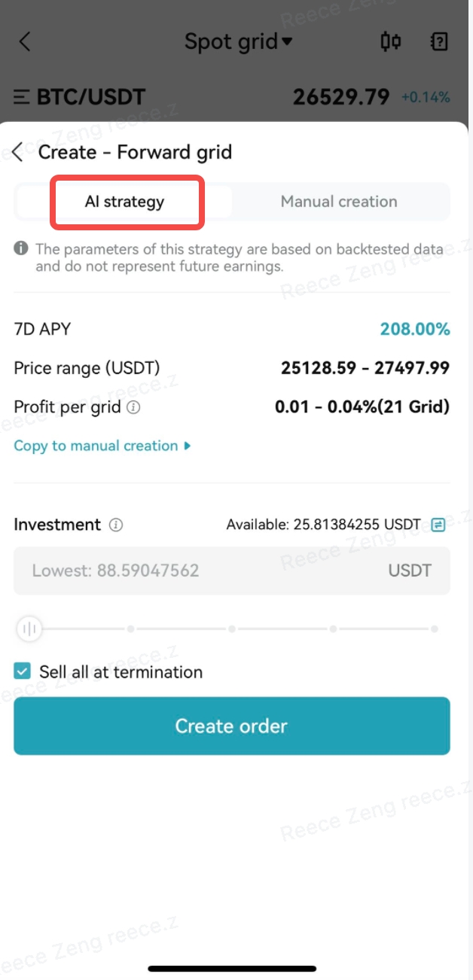Viewport: 473px width, 980px height.
Task: Open the candlestick chart icon
Action: pyautogui.click(x=390, y=41)
